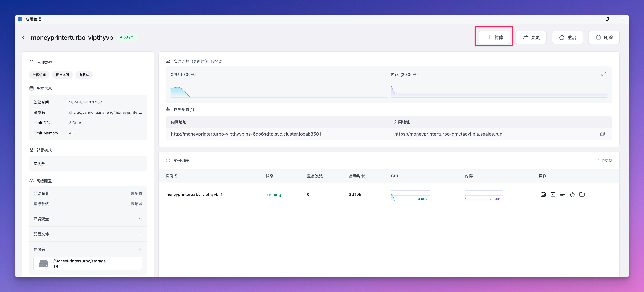The height and width of the screenshot is (292, 644).
Task: Pause the app with 暂停 button
Action: coord(494,38)
